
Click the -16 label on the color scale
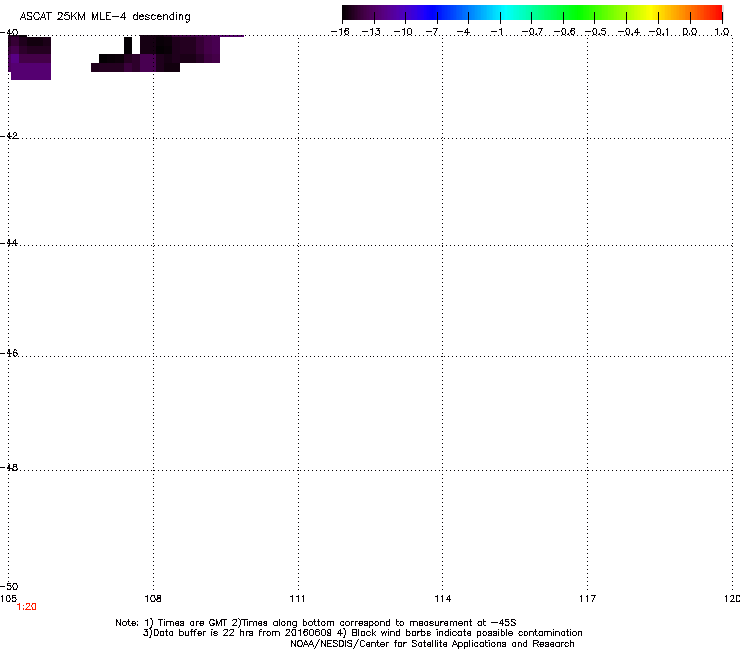340,32
